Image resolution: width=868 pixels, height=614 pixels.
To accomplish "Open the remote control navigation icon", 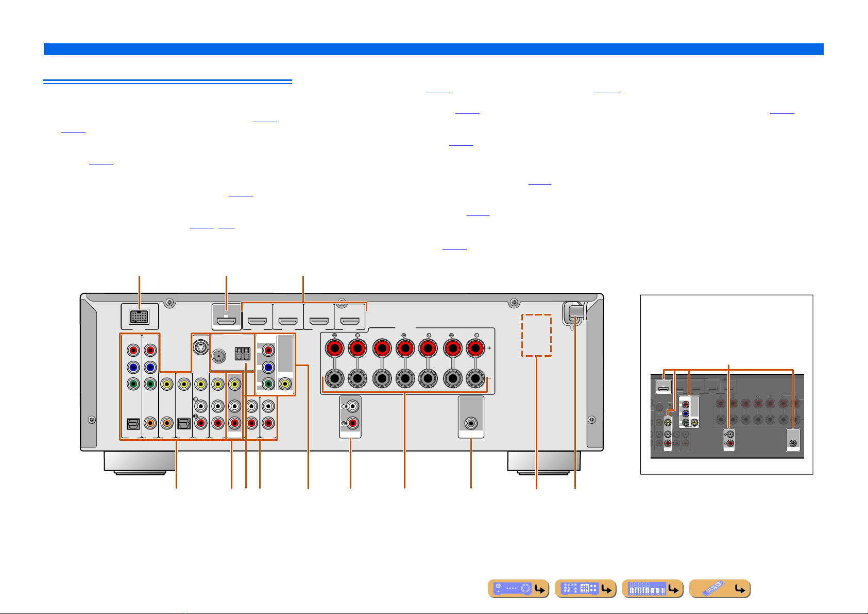I will (719, 589).
